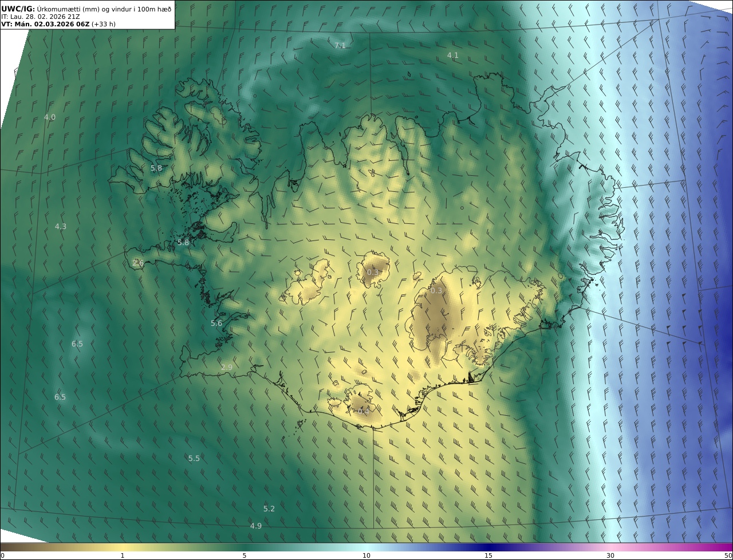Select the 4.0 value on the map
Screen dimensions: 733x560
[x=50, y=117]
